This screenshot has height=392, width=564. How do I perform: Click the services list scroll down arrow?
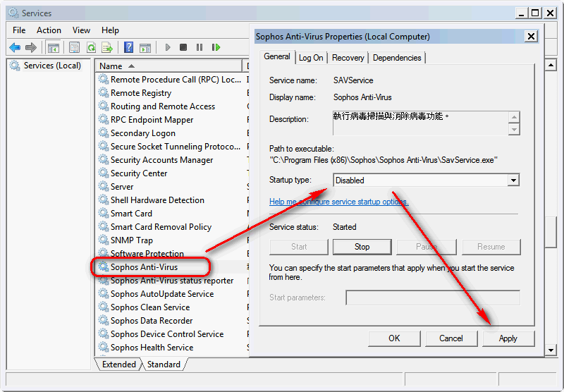pos(551,350)
